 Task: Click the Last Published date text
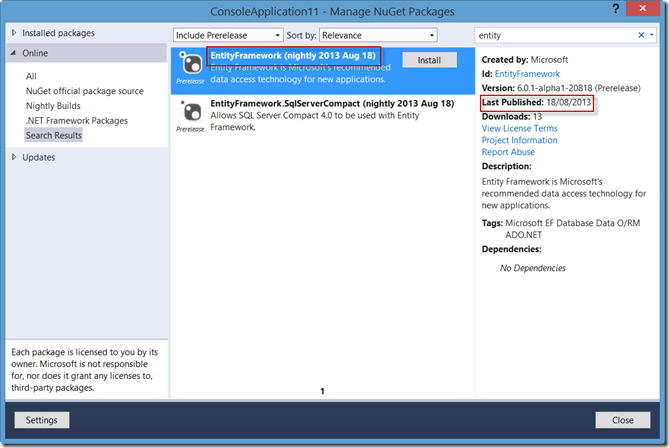537,102
